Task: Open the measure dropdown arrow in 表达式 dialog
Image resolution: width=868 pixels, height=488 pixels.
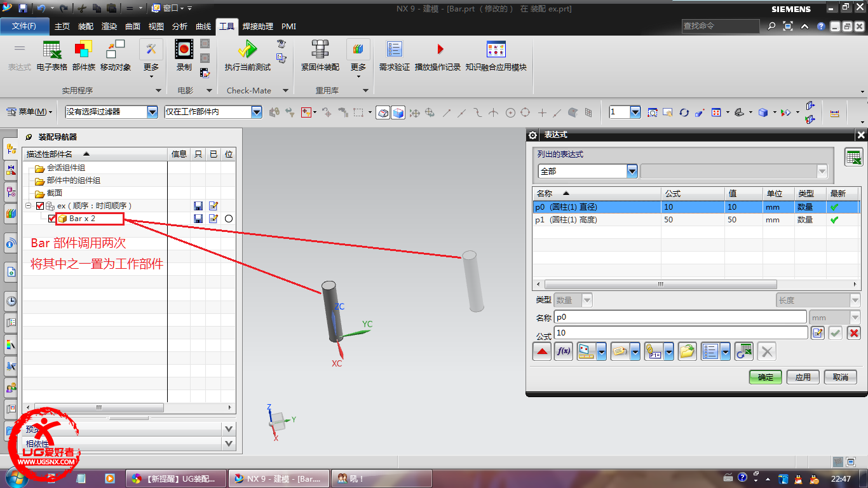Action: [x=601, y=351]
